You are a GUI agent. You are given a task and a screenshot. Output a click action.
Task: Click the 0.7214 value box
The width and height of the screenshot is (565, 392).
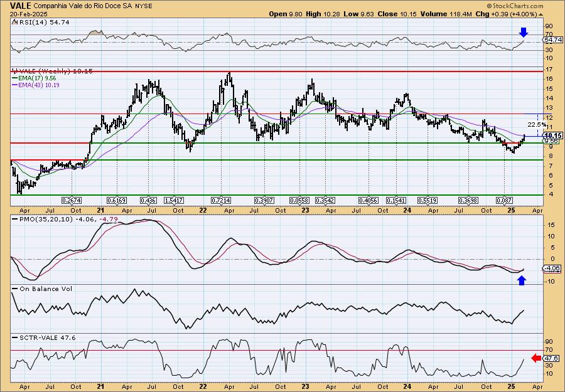[x=221, y=200]
